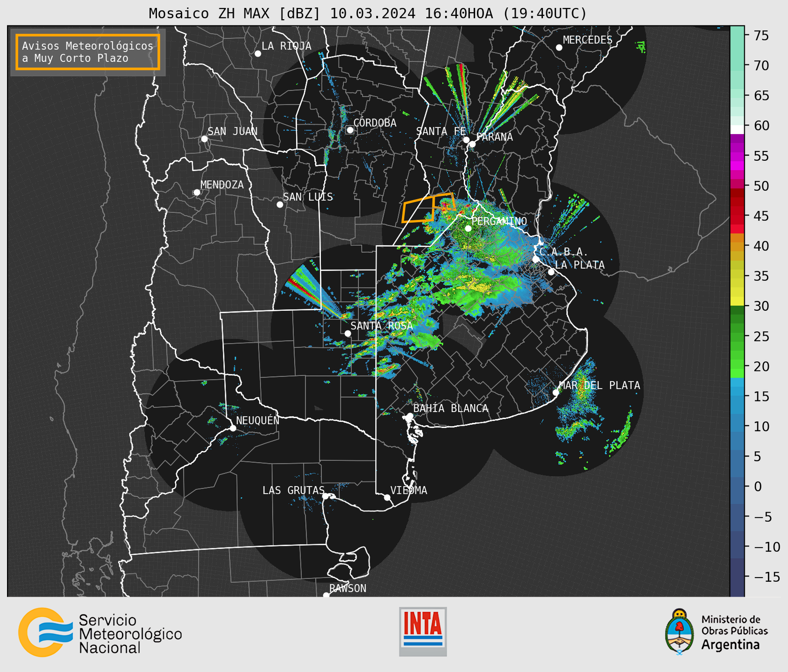Screen dimensions: 788x672
Task: Click the map title with date 10.03.2024
Action: click(368, 13)
